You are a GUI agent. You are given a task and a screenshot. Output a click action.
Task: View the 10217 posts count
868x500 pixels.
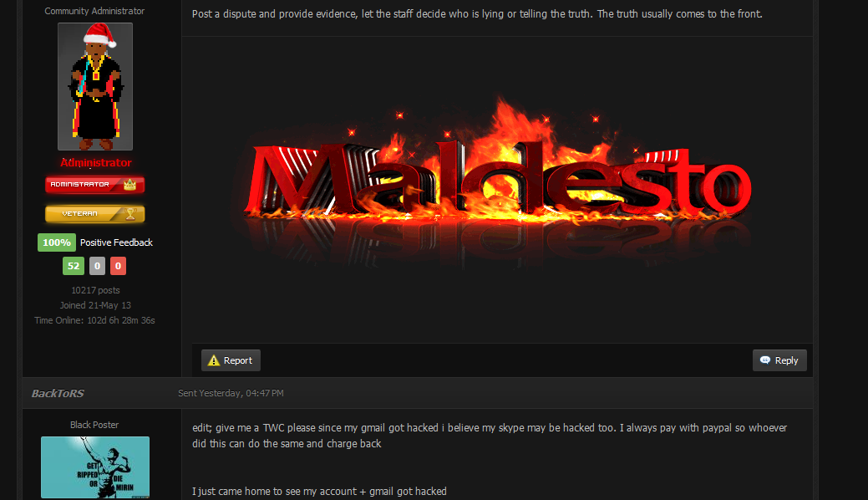coord(95,290)
